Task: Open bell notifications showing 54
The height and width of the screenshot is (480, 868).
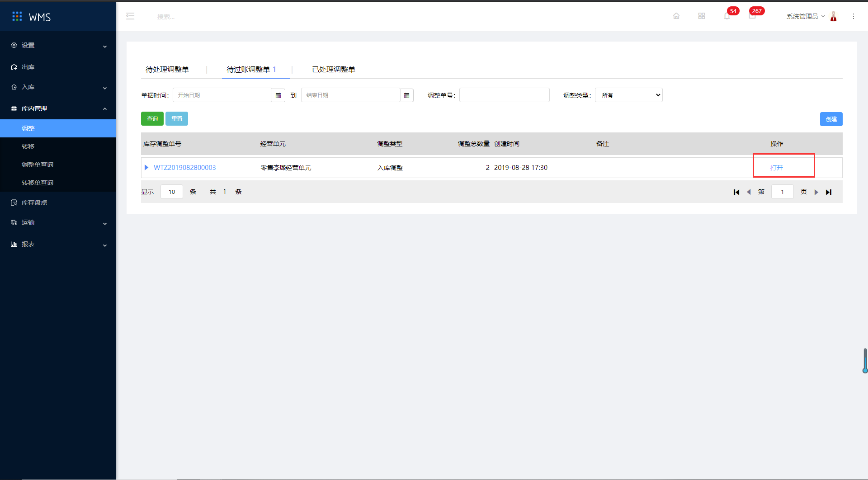Action: click(727, 16)
